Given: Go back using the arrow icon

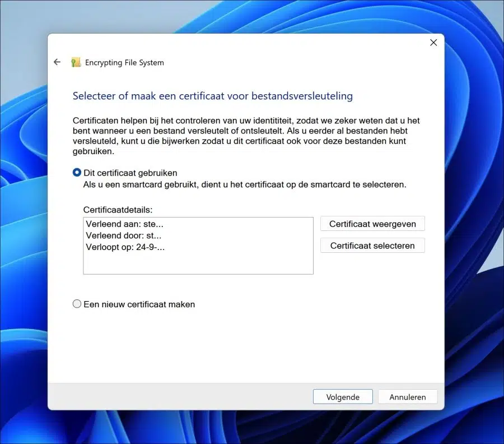Looking at the screenshot, I should click(57, 62).
